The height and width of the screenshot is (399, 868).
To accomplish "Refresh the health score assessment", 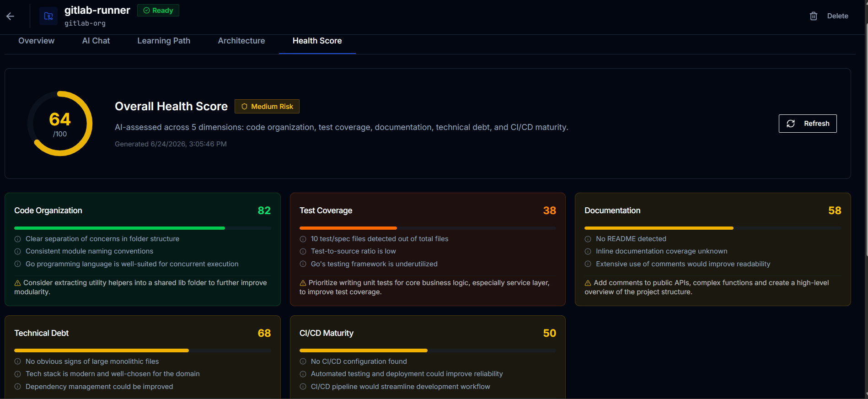I will click(808, 124).
